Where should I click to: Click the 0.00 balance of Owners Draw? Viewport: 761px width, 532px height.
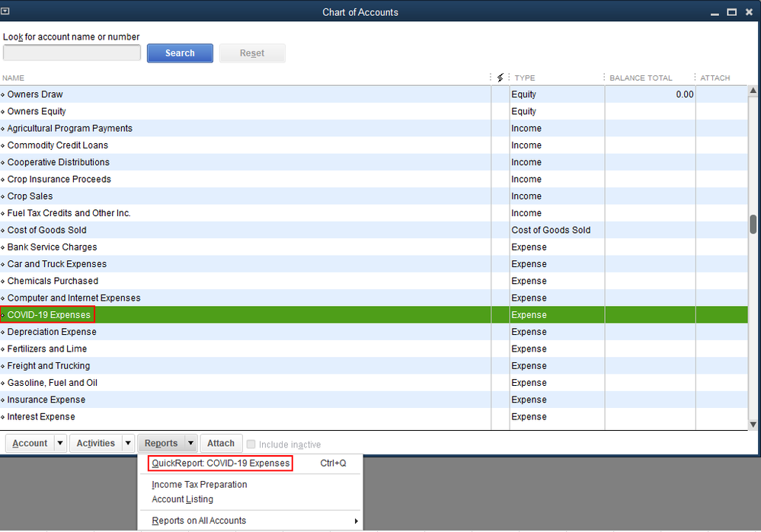point(684,94)
